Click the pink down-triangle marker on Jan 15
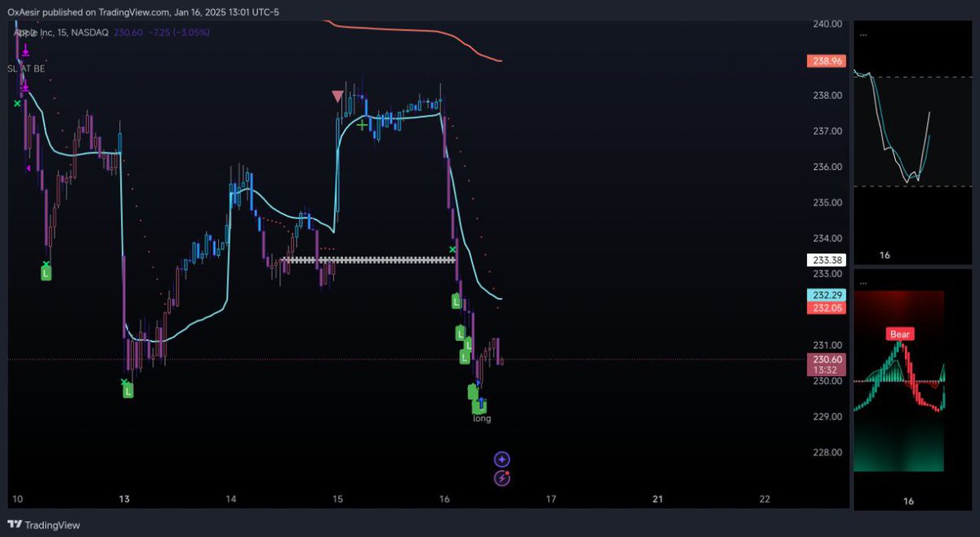This screenshot has height=537, width=980. tap(338, 96)
